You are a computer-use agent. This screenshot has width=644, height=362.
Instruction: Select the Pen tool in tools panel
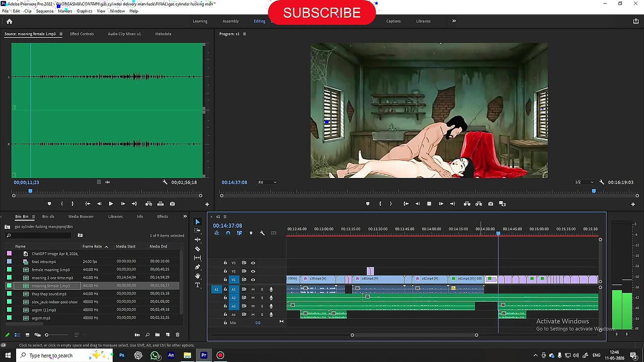pos(197,267)
